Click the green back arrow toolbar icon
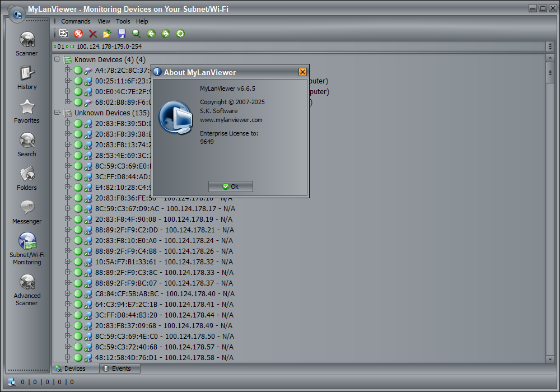 click(151, 34)
